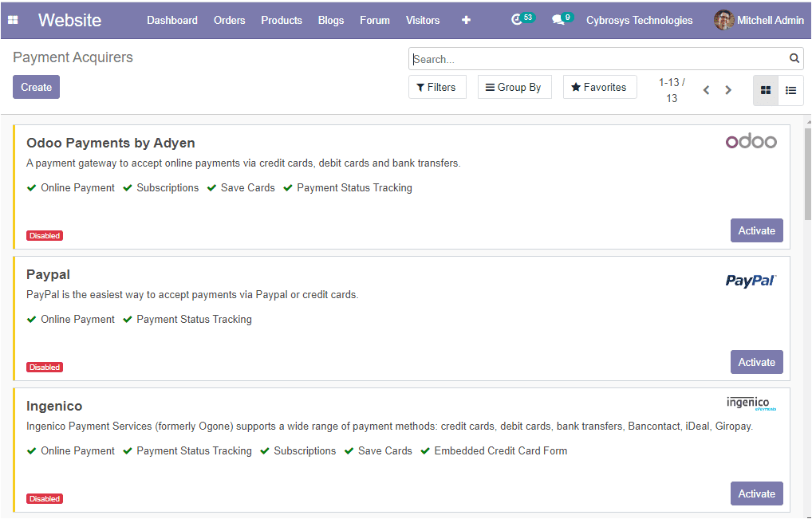Image resolution: width=812 pixels, height=519 pixels.
Task: Click Disabled badge on Paypal card
Action: point(45,367)
